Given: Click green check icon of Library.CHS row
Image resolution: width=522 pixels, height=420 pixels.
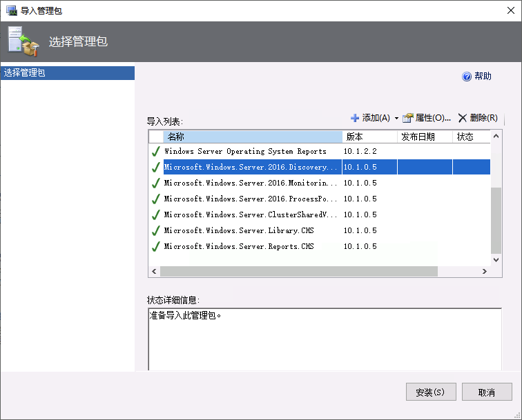Looking at the screenshot, I should [156, 230].
